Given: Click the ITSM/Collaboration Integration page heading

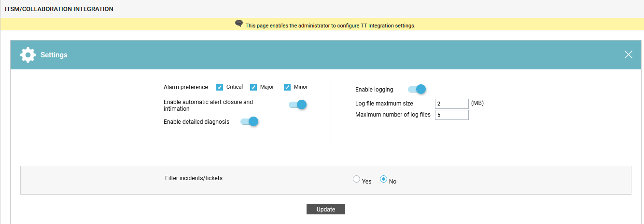Looking at the screenshot, I should (59, 9).
